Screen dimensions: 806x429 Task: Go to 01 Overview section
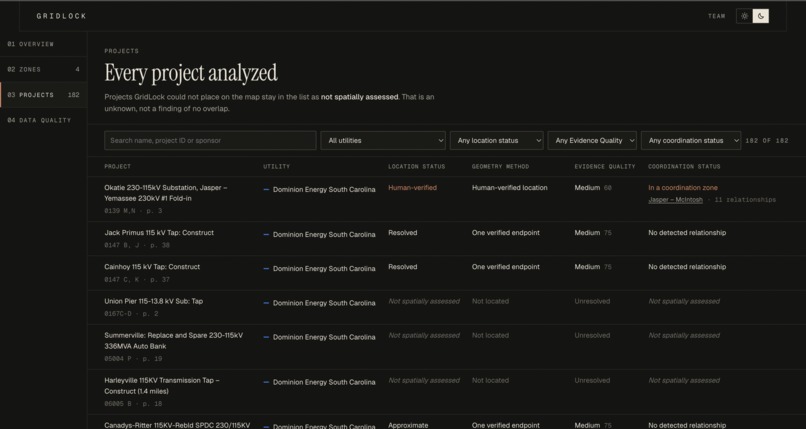coord(44,44)
